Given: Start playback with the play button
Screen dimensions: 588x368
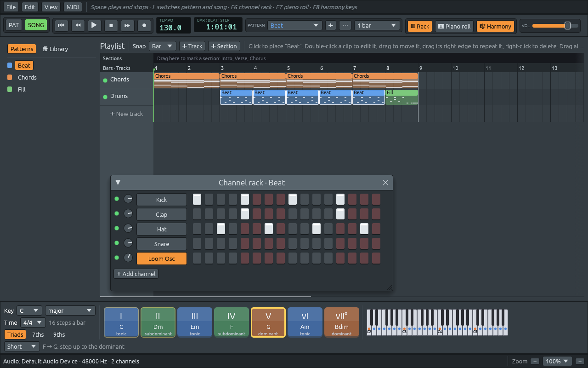Looking at the screenshot, I should (x=94, y=25).
